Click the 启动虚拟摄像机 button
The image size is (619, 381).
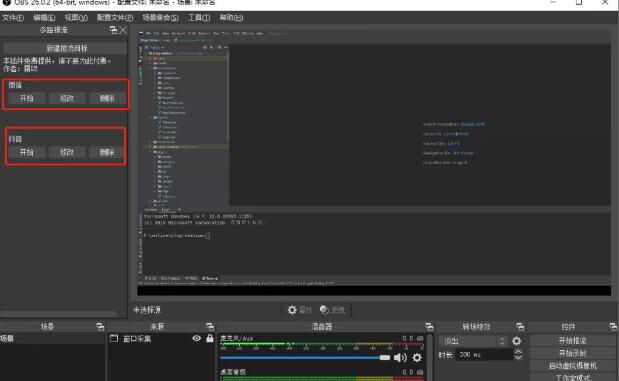point(572,366)
